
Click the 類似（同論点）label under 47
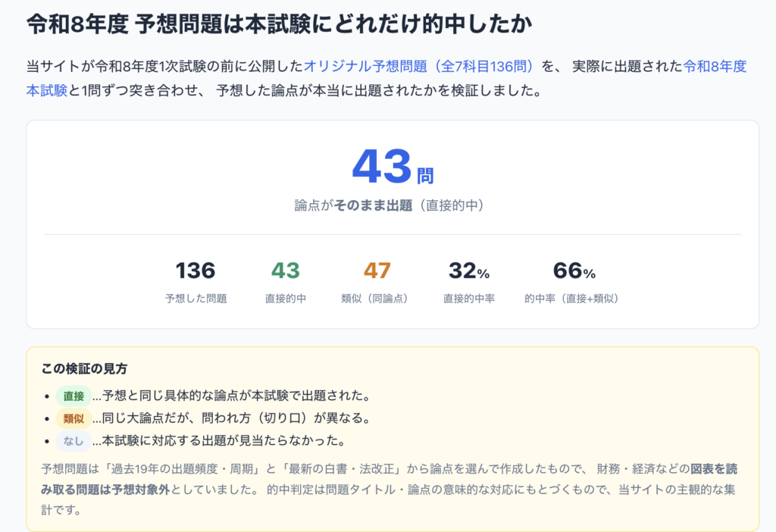pyautogui.click(x=375, y=299)
